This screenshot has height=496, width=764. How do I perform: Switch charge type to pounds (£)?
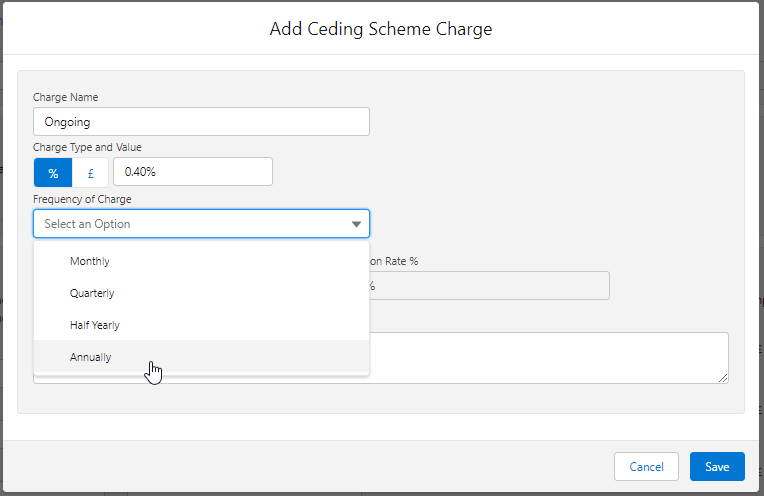tap(90, 172)
